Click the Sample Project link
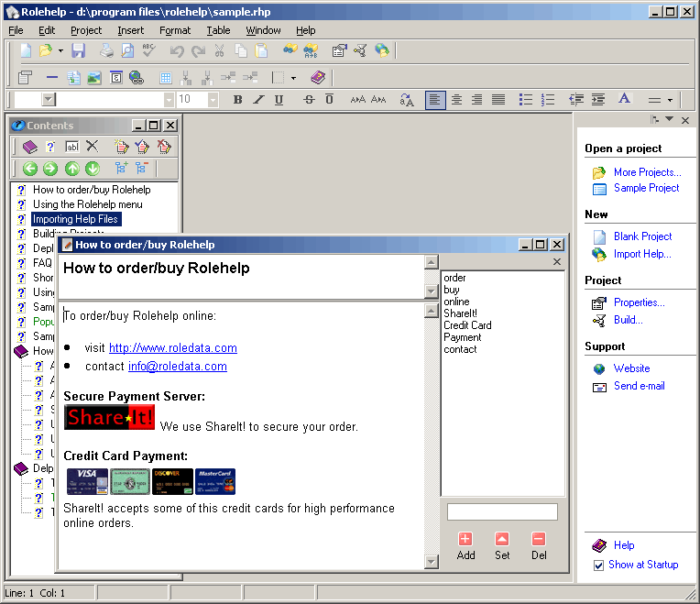This screenshot has height=604, width=700. pyautogui.click(x=646, y=189)
